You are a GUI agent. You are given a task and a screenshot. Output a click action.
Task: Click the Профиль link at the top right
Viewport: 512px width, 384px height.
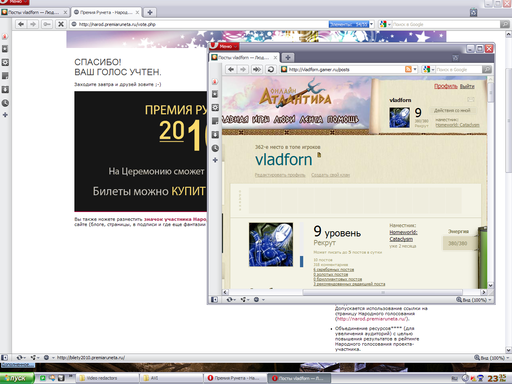click(x=446, y=86)
